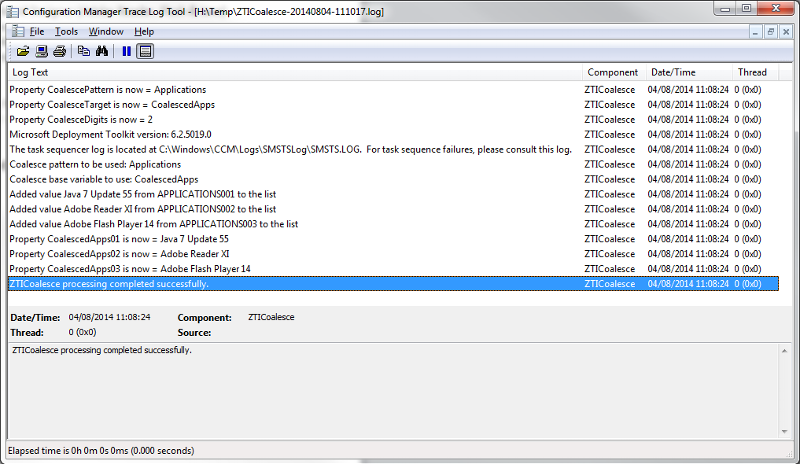
Task: Select row 'Property CoalesceTarget is now = CoalescedApps'
Action: tap(393, 105)
